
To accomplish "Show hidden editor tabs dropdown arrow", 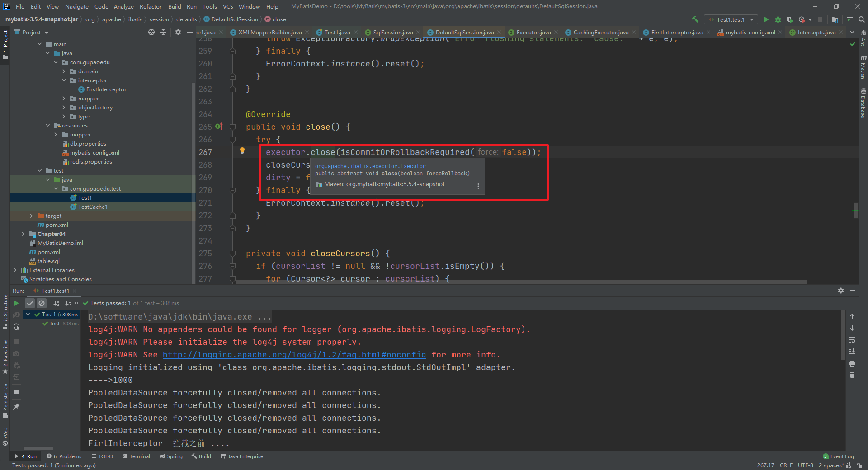I will click(x=852, y=32).
